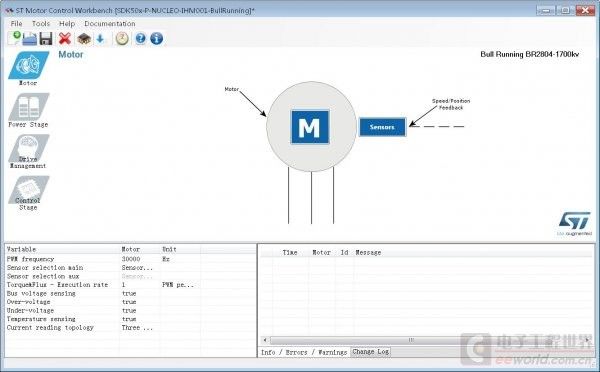Select the Motor section in the sidebar
Viewport: 600px width, 372px height.
coord(28,69)
